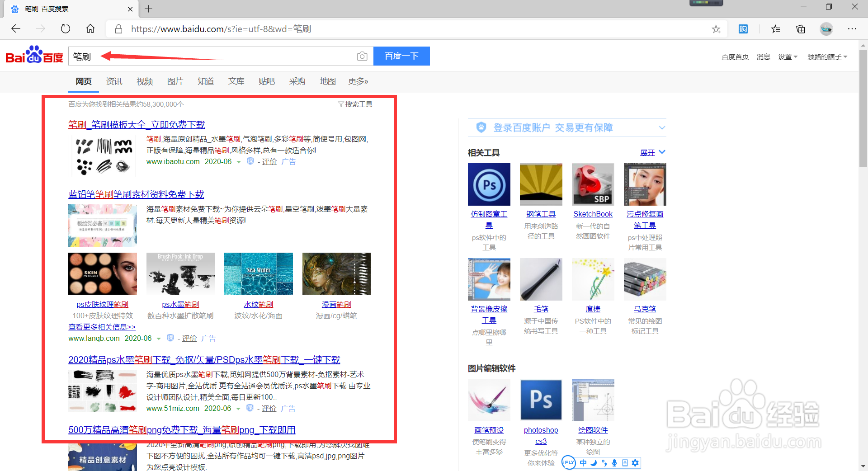The height and width of the screenshot is (471, 868).
Task: Click the soft keyboard icon in the input toolbar
Action: coord(625,463)
